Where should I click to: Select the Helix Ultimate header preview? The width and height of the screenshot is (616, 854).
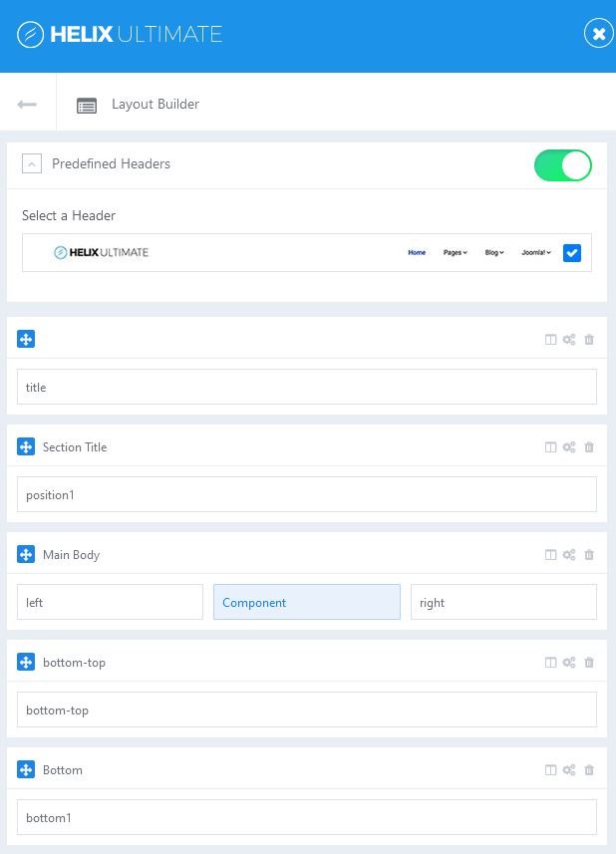click(289, 253)
